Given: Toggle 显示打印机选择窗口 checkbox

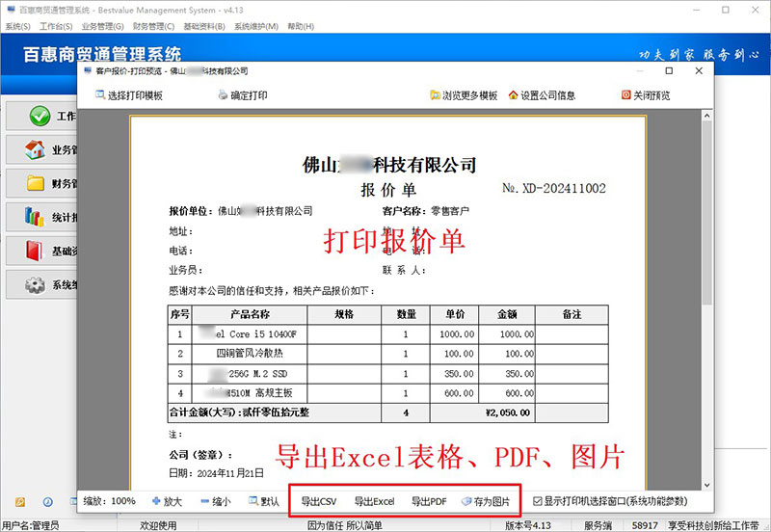Looking at the screenshot, I should 538,501.
